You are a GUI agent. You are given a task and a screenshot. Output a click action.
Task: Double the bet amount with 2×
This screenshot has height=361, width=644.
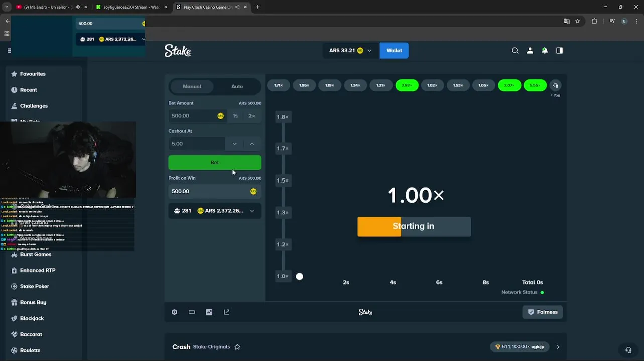(252, 116)
